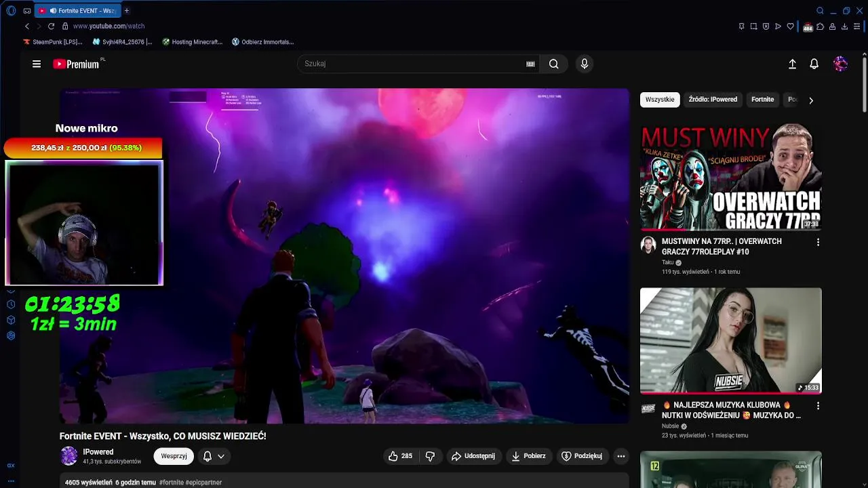Click the Podziękuj thanks button
868x488 pixels.
[582, 456]
